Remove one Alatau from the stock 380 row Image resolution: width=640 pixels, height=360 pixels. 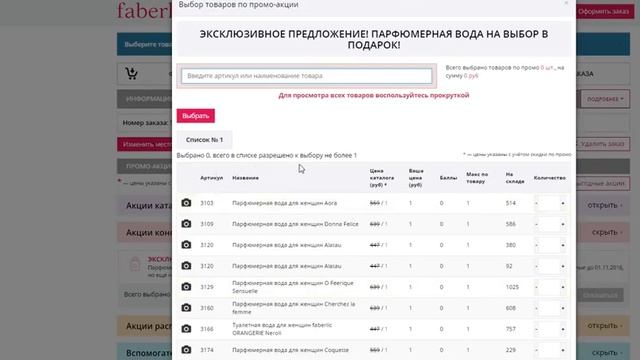pyautogui.click(x=536, y=245)
